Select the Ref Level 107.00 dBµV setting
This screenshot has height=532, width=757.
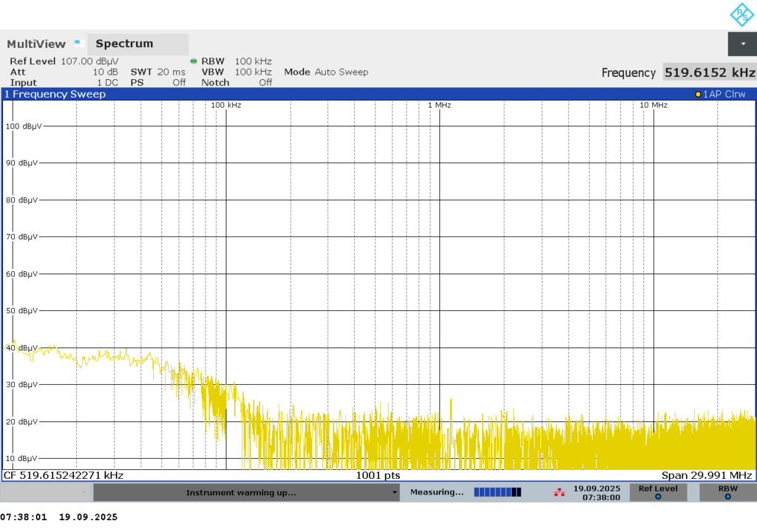point(64,61)
